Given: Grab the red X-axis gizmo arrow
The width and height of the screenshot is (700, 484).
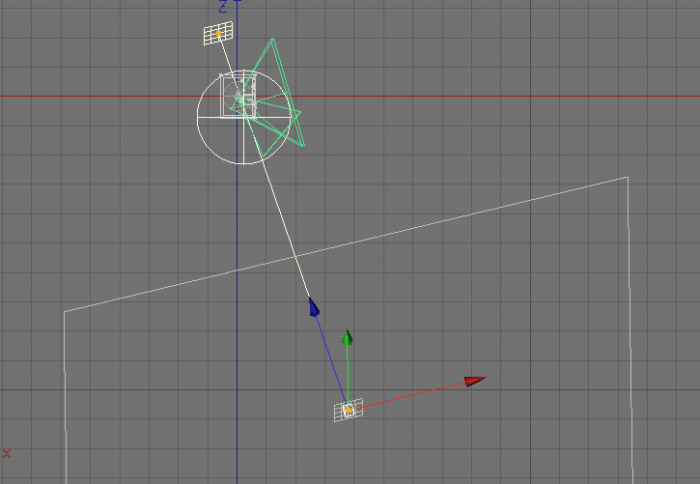Looking at the screenshot, I should [475, 381].
